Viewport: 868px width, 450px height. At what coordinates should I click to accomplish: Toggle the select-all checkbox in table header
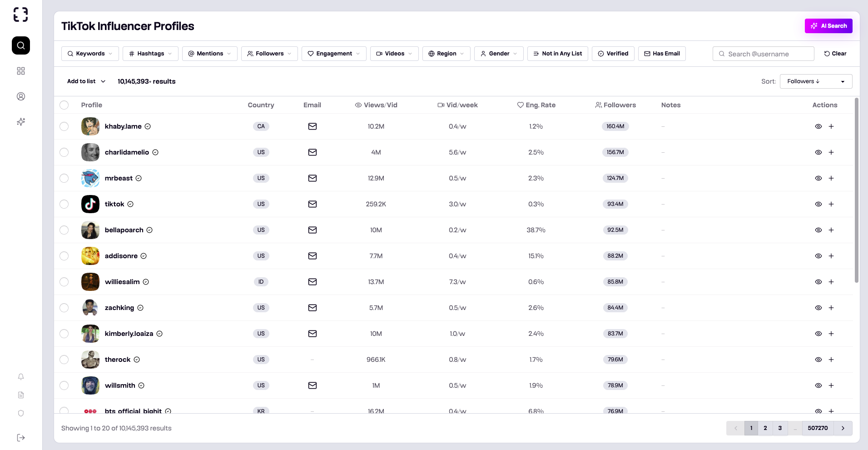pyautogui.click(x=64, y=105)
